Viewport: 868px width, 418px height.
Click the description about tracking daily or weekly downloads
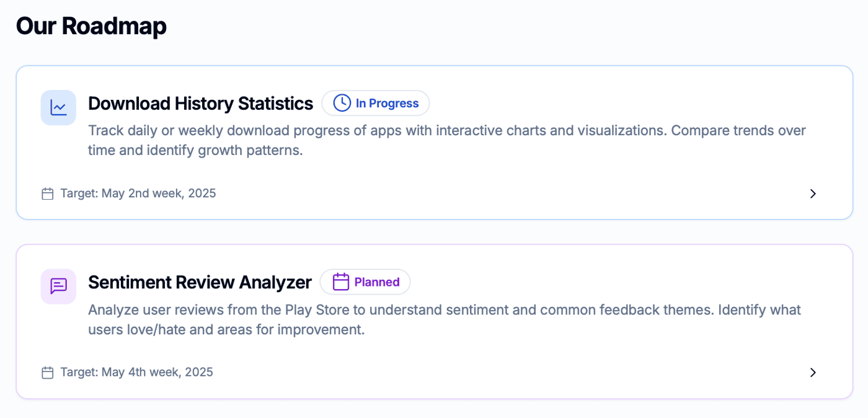(447, 141)
